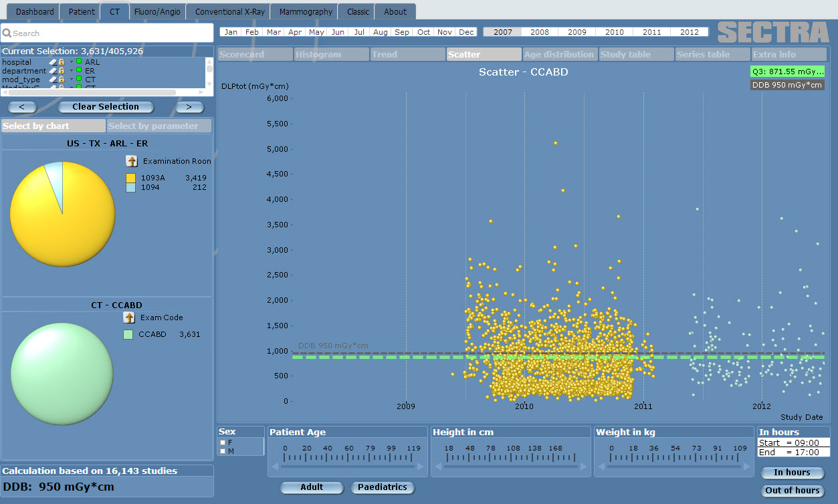Open the mod_type field dropdown arrow
This screenshot has height=504, width=838.
[71, 80]
